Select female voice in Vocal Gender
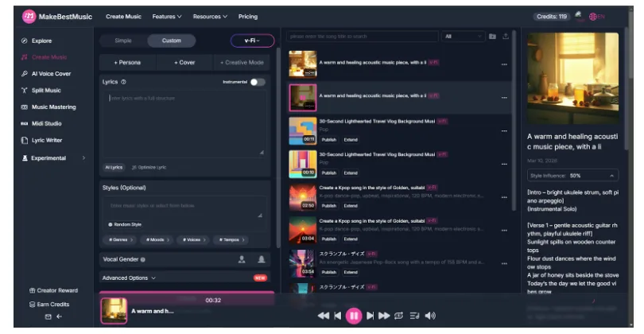The height and width of the screenshot is (334, 644). [261, 259]
